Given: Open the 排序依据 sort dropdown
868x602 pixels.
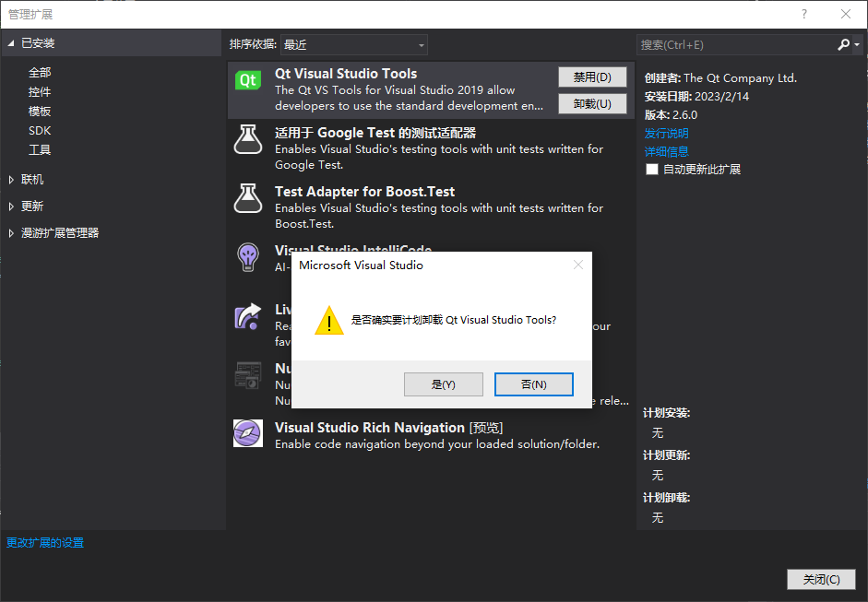Looking at the screenshot, I should (x=354, y=44).
